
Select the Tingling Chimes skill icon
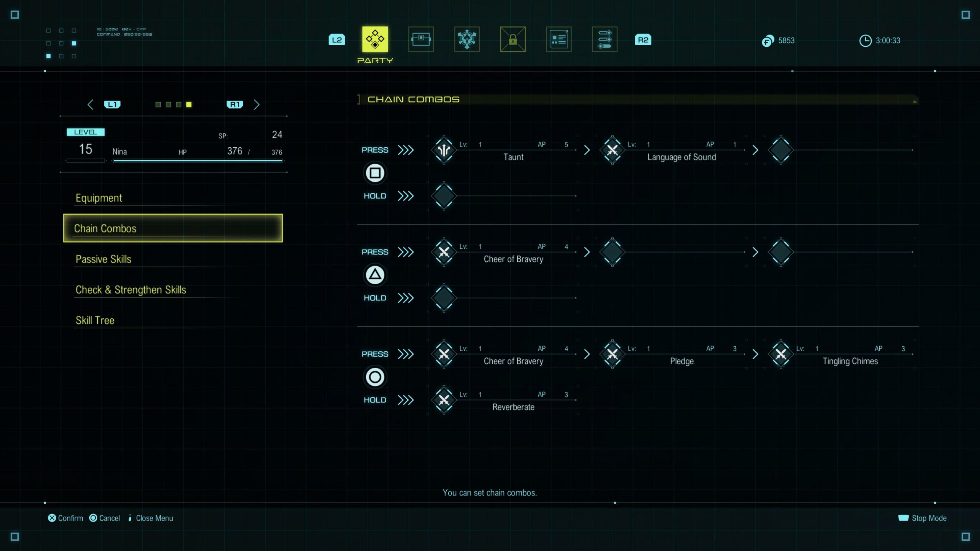tap(781, 354)
